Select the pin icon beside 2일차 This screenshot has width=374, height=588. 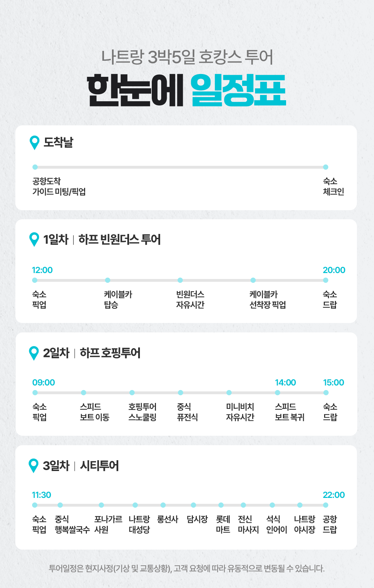coord(34,353)
